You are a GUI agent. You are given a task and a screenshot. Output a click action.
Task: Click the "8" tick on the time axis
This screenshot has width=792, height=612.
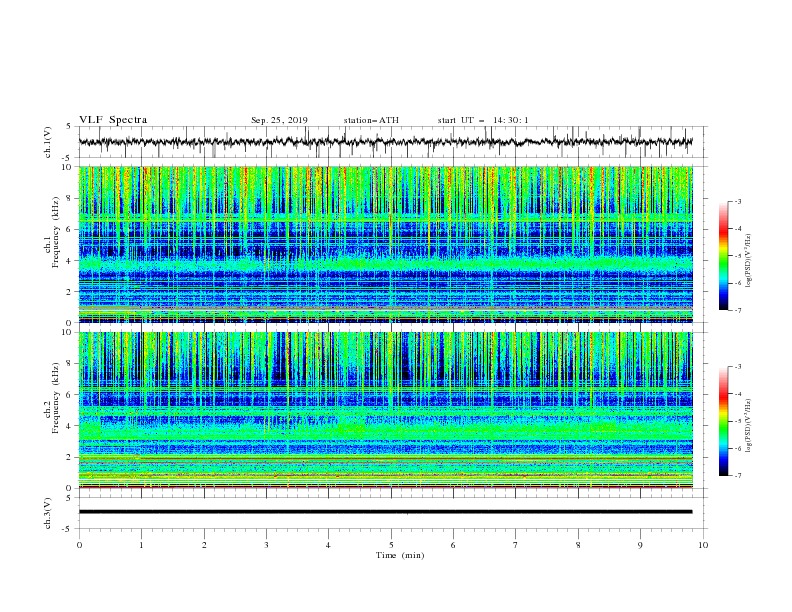coord(578,545)
